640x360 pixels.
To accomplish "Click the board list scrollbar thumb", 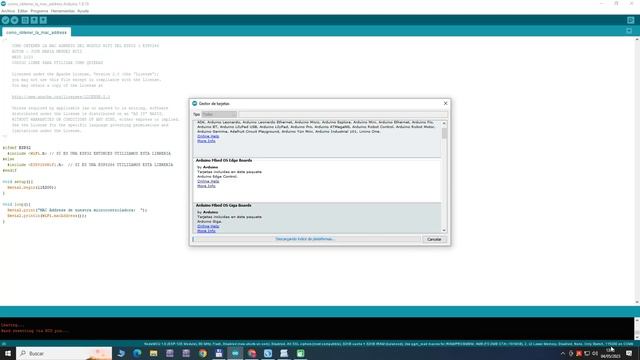I will point(444,133).
